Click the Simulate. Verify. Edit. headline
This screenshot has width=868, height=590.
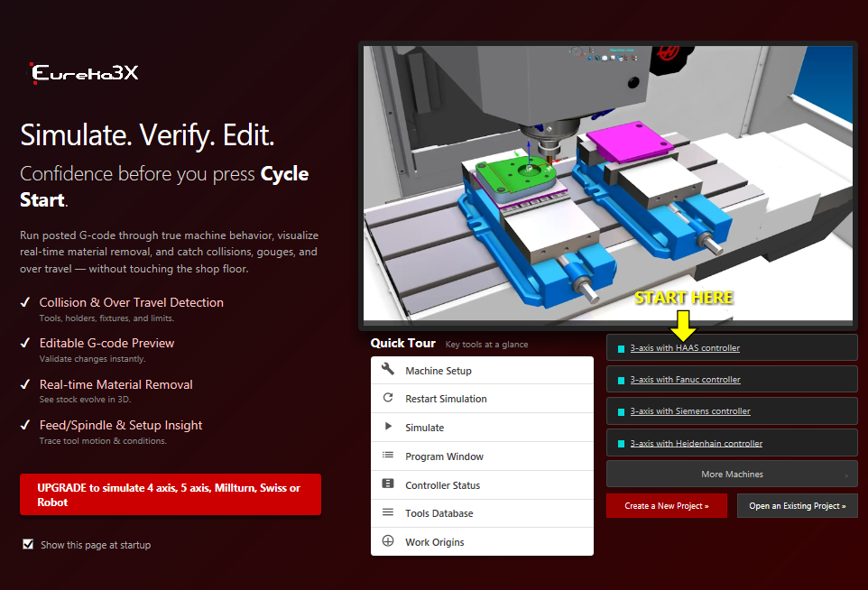(x=147, y=135)
